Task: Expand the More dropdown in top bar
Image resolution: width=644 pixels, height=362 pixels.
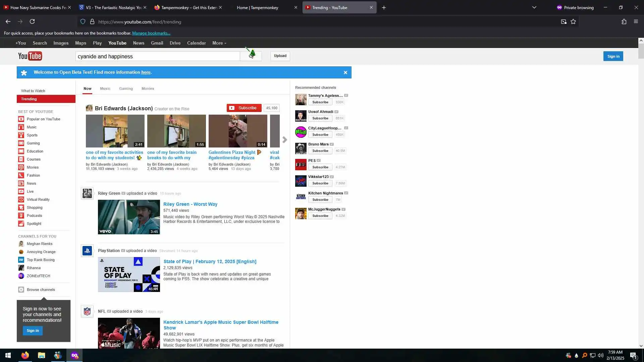Action: click(x=219, y=43)
